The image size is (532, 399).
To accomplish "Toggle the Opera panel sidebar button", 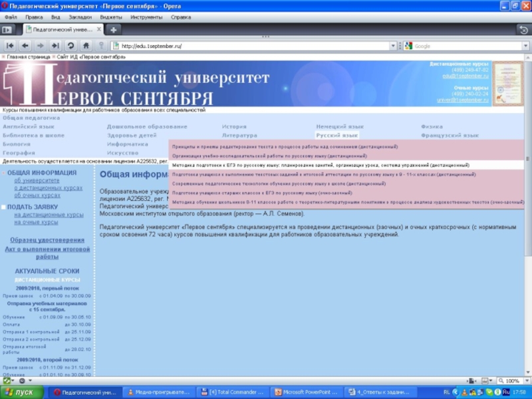I will pyautogui.click(x=6, y=30).
